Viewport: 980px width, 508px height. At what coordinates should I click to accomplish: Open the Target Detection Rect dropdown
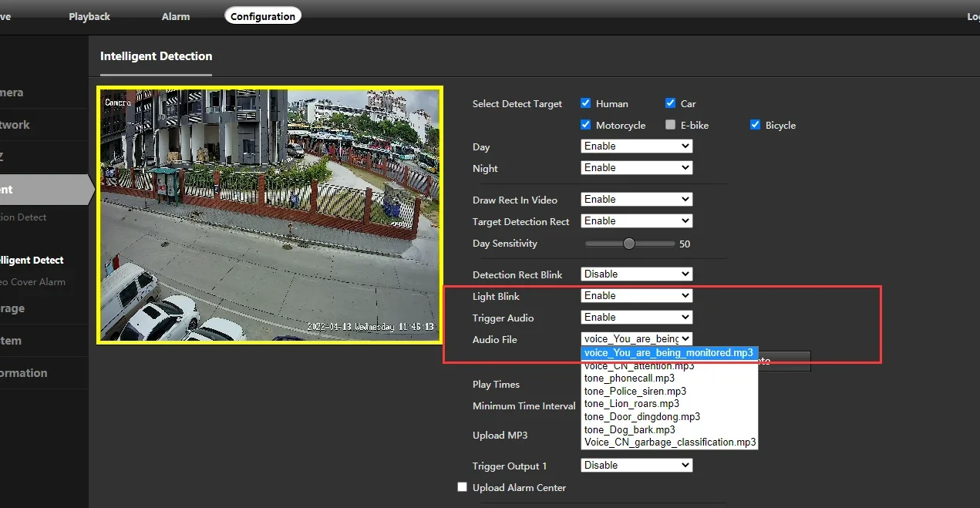(636, 221)
